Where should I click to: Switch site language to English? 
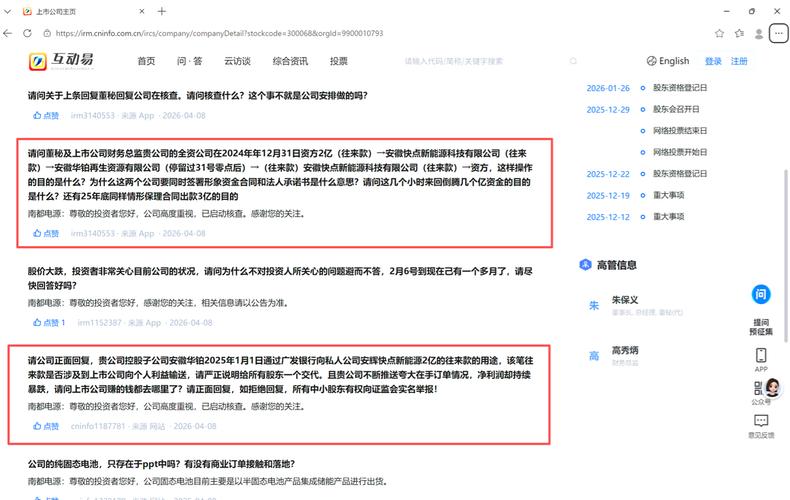click(x=668, y=61)
